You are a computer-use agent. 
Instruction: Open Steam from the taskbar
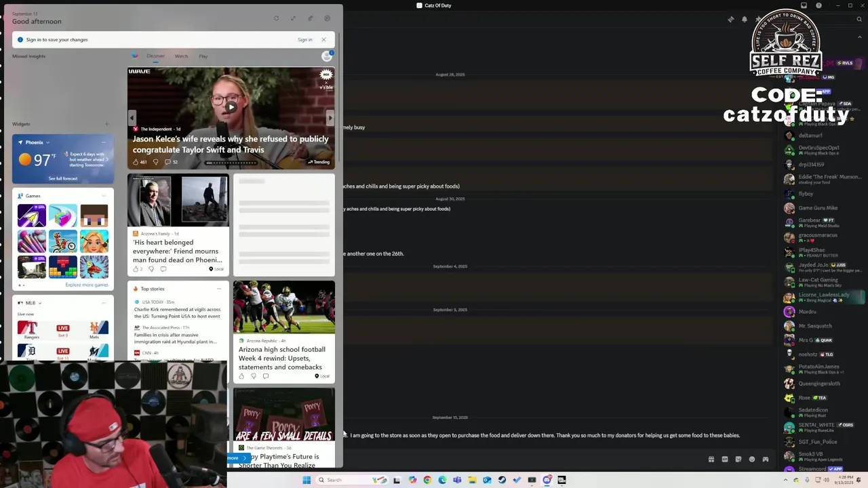tap(502, 480)
